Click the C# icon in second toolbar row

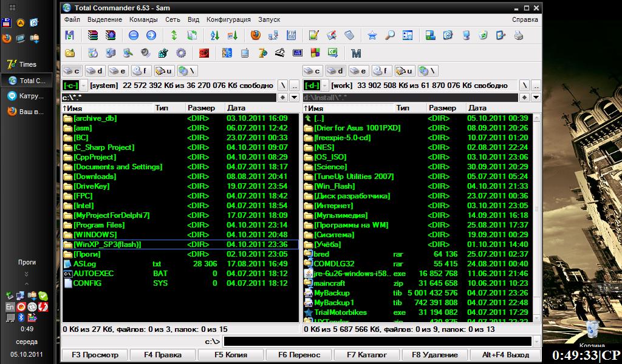click(x=332, y=53)
